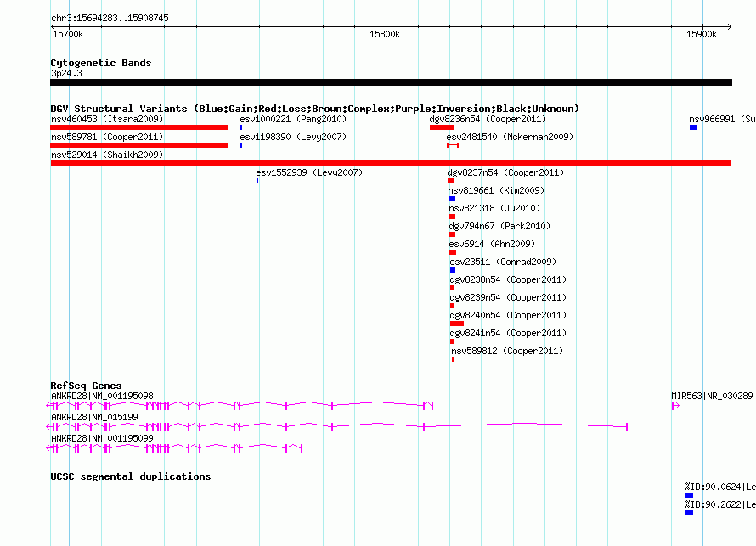The image size is (756, 546).
Task: Select the blue block under %ID:90.0624
Action: 689,495
